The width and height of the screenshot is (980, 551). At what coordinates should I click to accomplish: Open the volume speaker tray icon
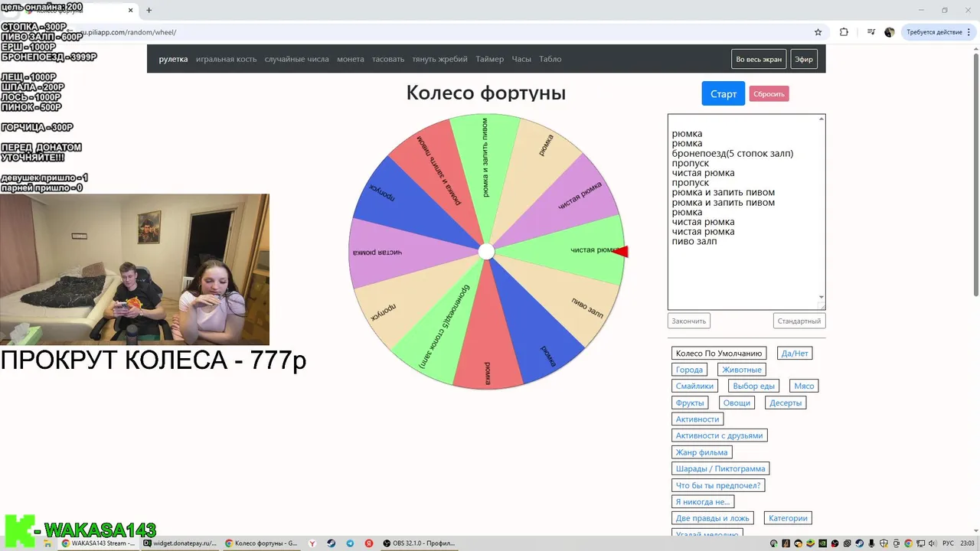933,543
